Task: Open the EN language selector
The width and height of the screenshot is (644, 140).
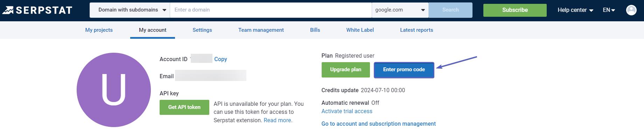Action: [x=609, y=10]
